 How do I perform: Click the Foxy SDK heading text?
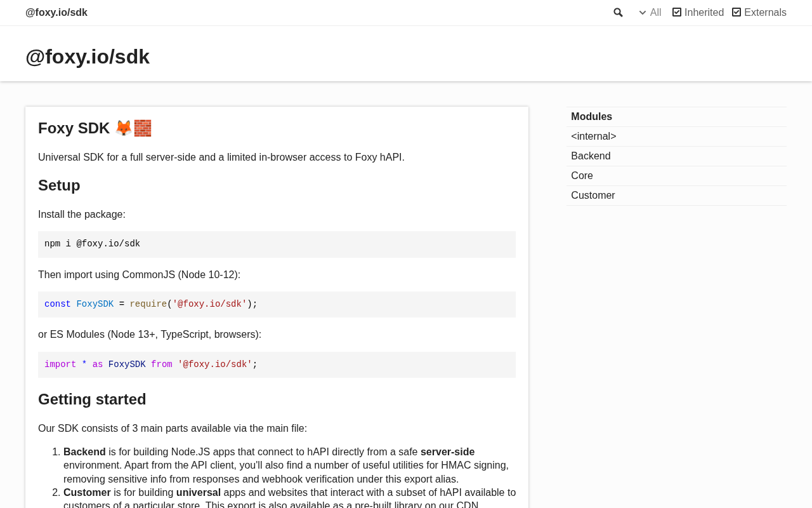[x=74, y=128]
